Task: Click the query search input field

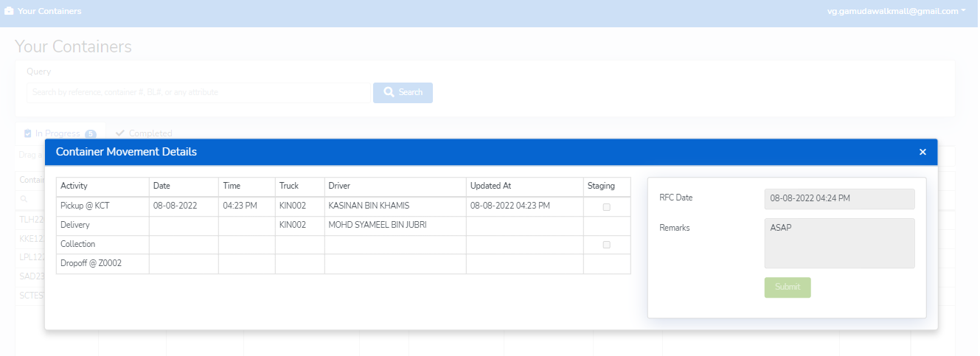Action: (x=199, y=93)
